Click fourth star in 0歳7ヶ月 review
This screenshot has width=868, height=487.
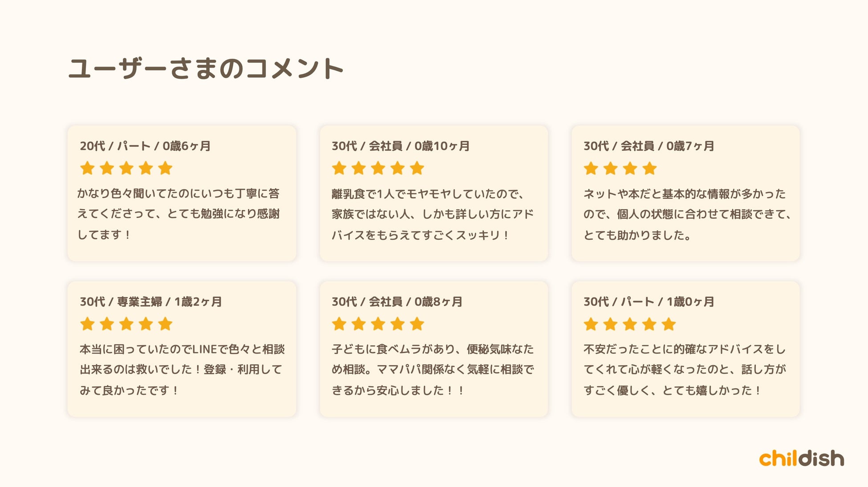649,169
